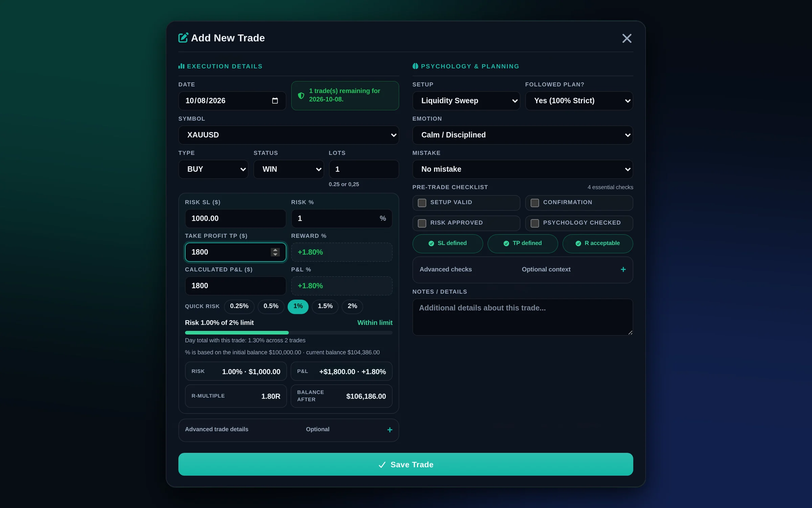Click the Balance After $106,186.00 value
Screen dimensions: 812x508
(x=366, y=396)
